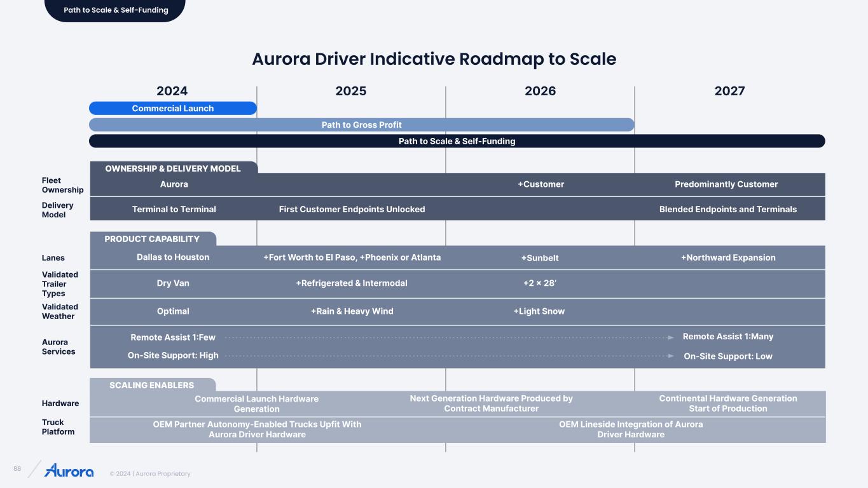This screenshot has height=488, width=868.
Task: Click 'First Customer Endpoints Unlocked'
Action: (x=352, y=209)
